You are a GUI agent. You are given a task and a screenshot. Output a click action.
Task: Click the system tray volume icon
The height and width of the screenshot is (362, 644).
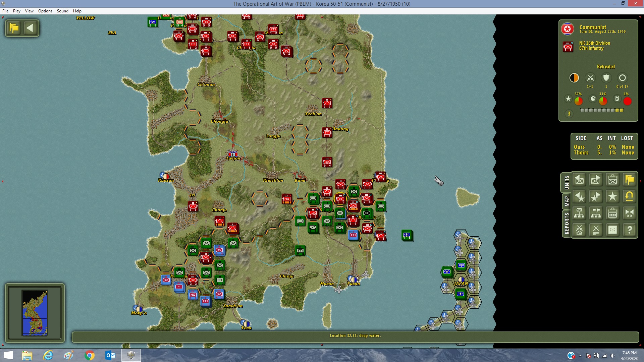[612, 356]
